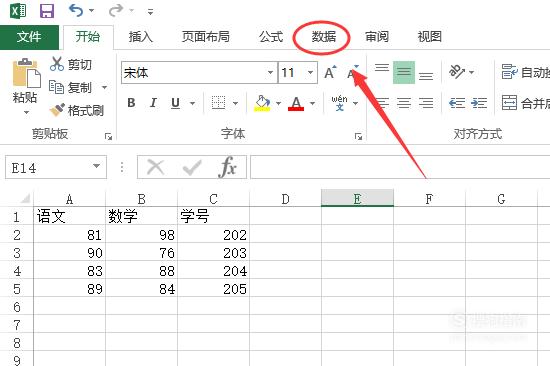Open the 页面布局 (Page Layout) tab

(206, 37)
